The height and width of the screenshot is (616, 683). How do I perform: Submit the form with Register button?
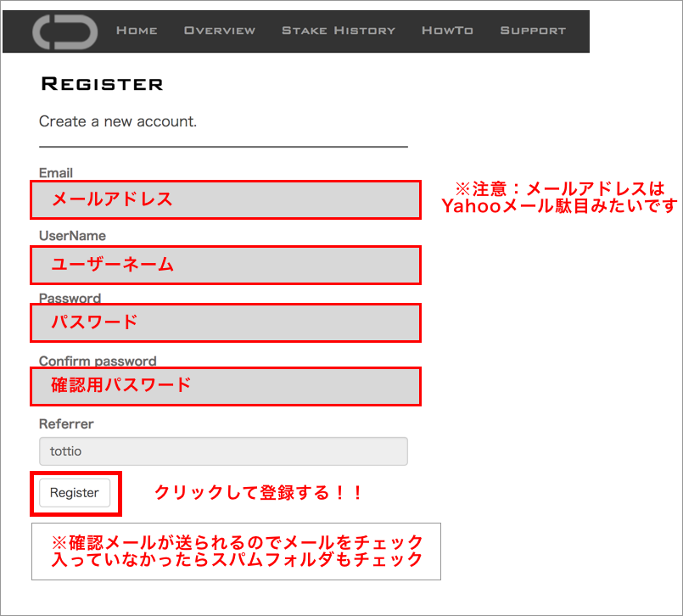(x=75, y=493)
